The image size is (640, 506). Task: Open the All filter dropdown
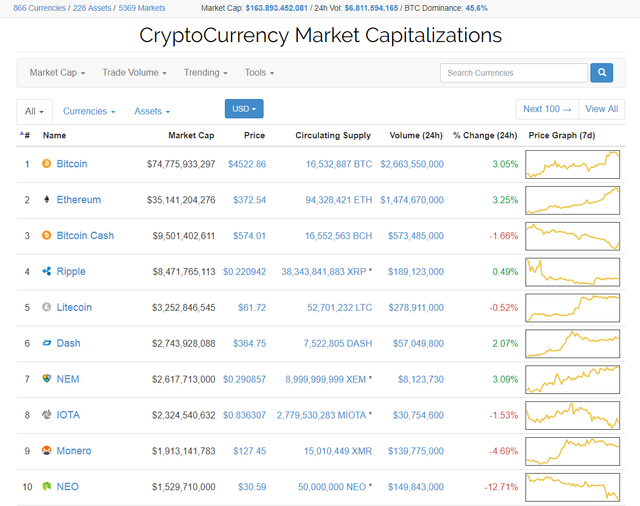click(x=34, y=111)
